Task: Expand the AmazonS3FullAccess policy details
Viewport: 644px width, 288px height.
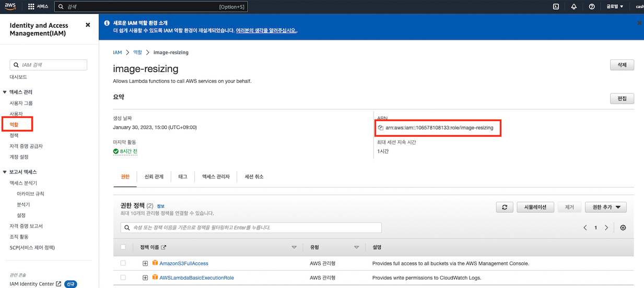Action: [145, 263]
